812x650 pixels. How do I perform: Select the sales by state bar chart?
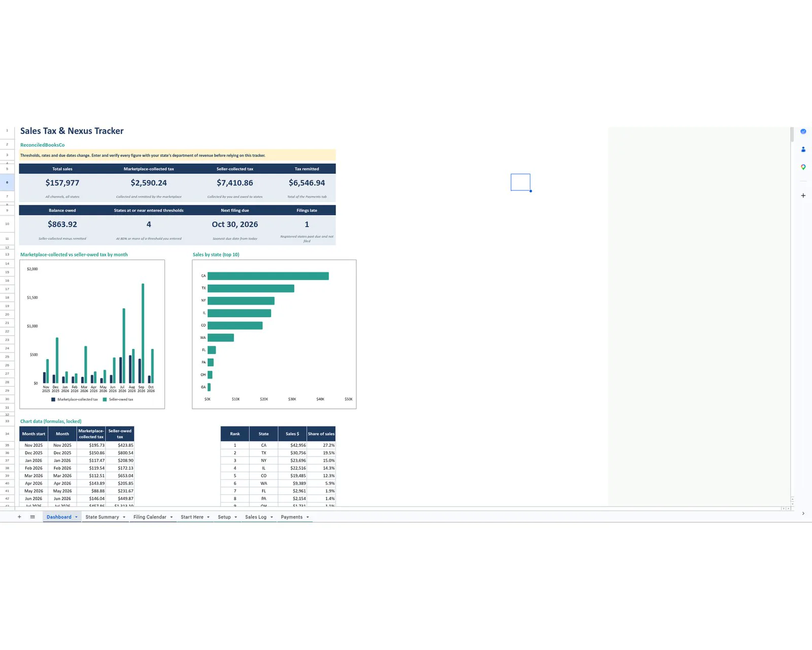tap(274, 334)
